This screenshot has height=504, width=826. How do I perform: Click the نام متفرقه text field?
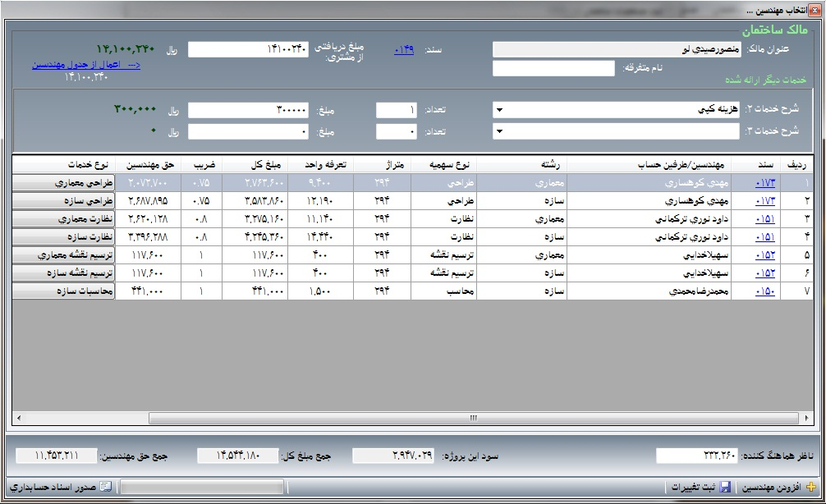point(553,69)
